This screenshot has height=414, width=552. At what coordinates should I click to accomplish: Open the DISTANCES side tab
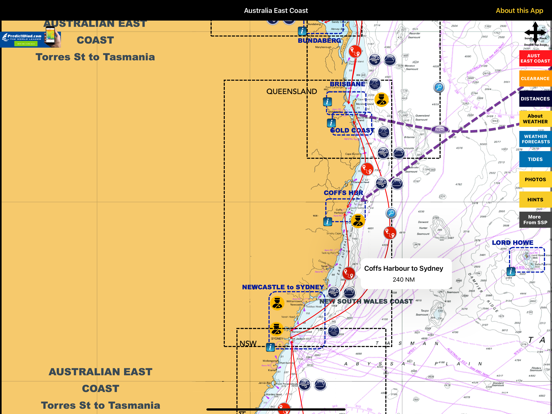point(535,99)
